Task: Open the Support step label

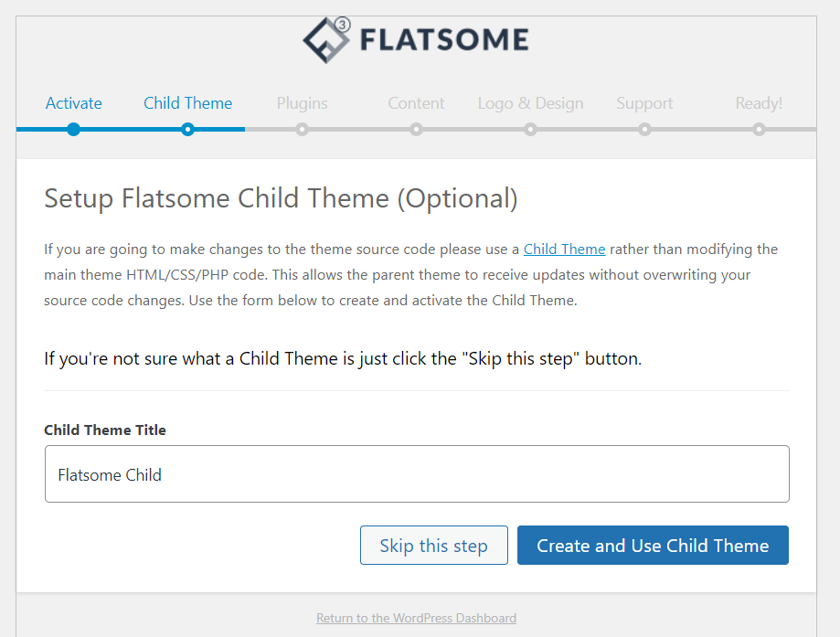Action: (x=644, y=103)
